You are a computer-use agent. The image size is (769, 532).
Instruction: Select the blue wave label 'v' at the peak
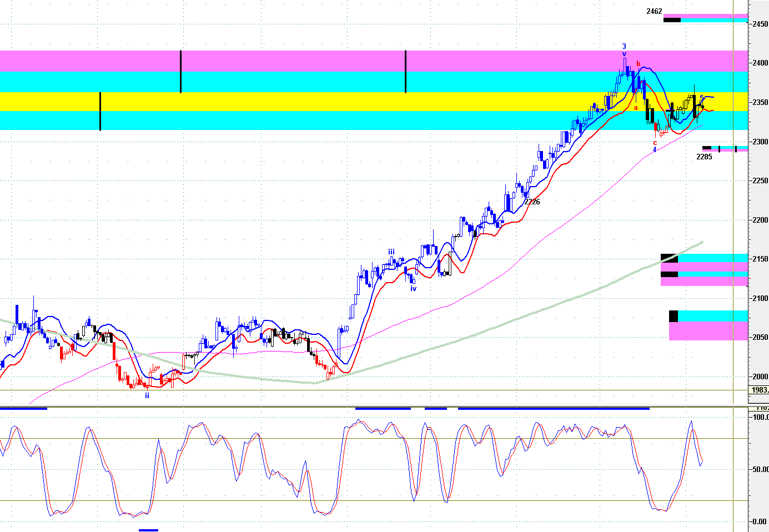(624, 54)
